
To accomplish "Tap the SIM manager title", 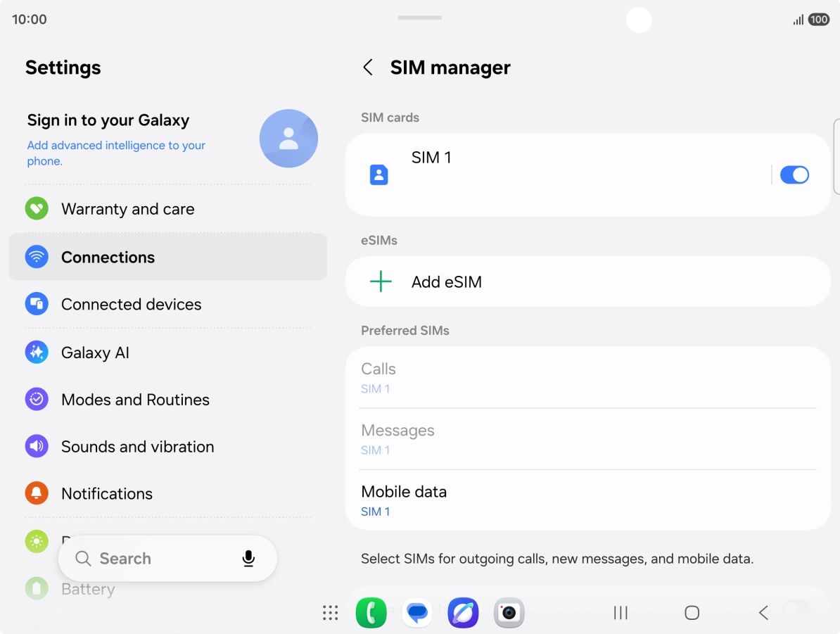I will (x=450, y=68).
